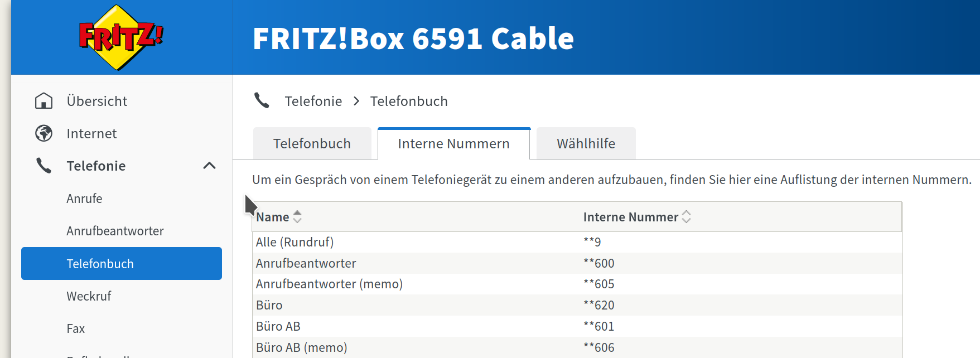
Task: Select Telefonbuch sidebar entry
Action: 122,263
